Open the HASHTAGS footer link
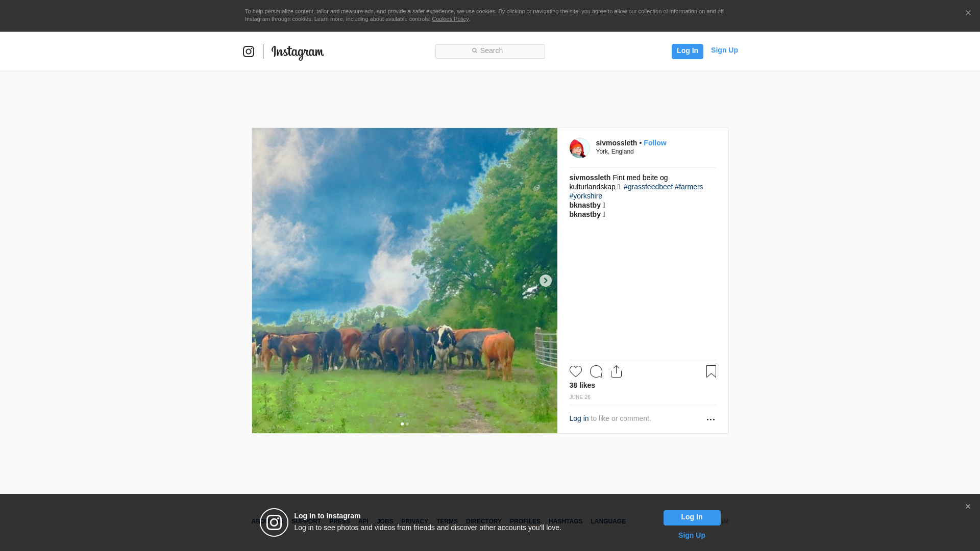This screenshot has height=551, width=980. [565, 521]
